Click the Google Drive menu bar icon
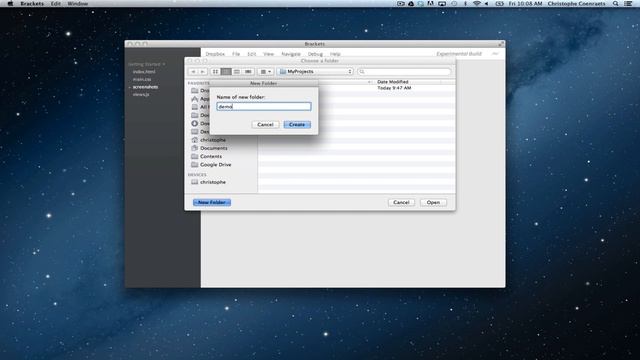This screenshot has width=640, height=360. [x=411, y=4]
